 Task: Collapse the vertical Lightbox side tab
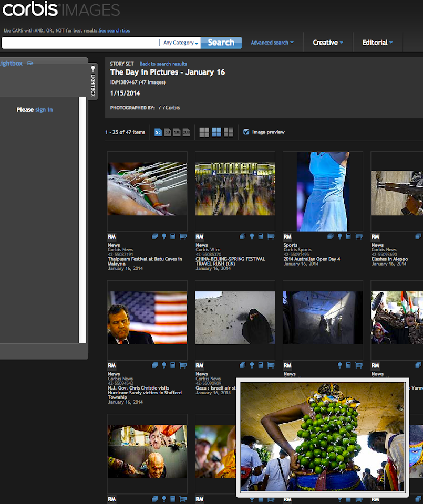[93, 81]
